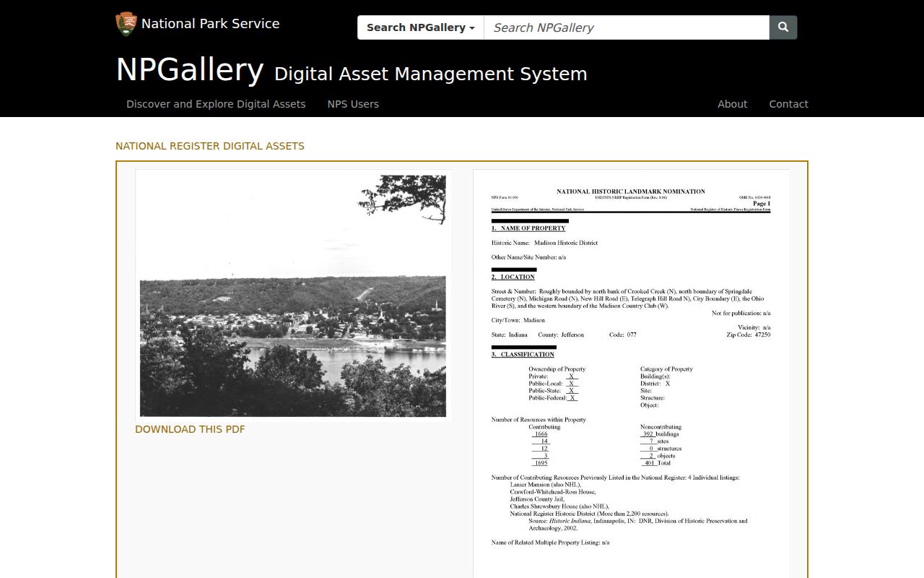The height and width of the screenshot is (578, 924).
Task: Click the magnifying glass search button
Action: click(x=783, y=27)
